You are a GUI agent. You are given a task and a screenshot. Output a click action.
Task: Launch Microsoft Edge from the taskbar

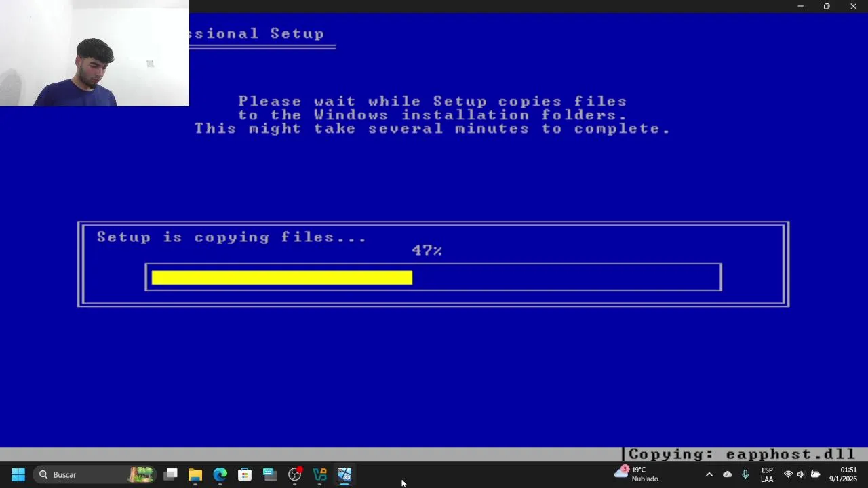[x=220, y=474]
